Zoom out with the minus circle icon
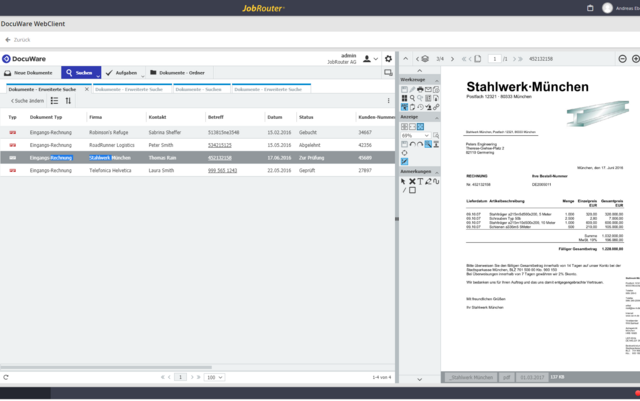This screenshot has height=401, width=640. pyautogui.click(x=622, y=59)
